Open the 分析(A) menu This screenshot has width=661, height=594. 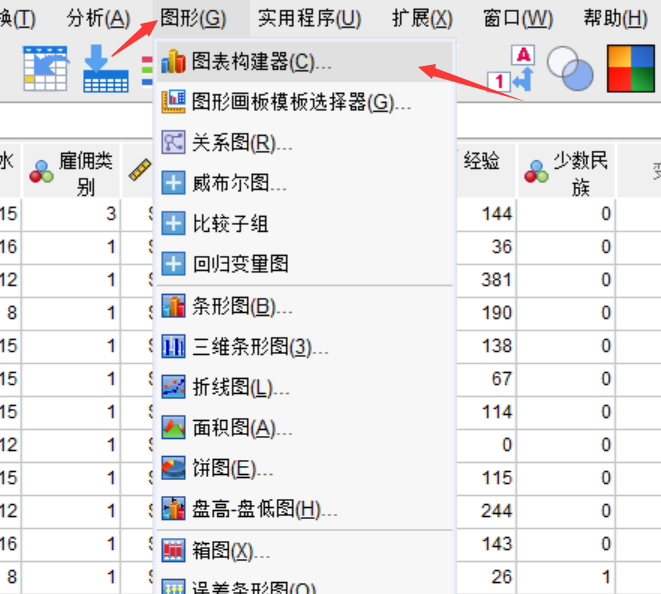(x=98, y=19)
